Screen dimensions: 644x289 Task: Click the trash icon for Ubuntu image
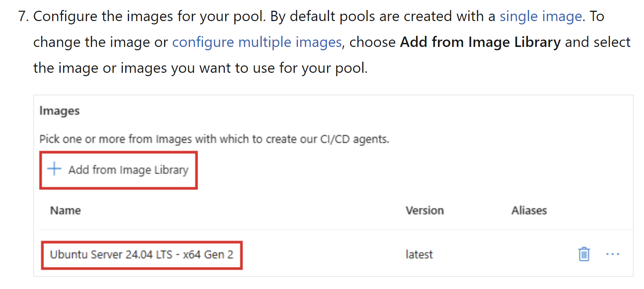584,254
